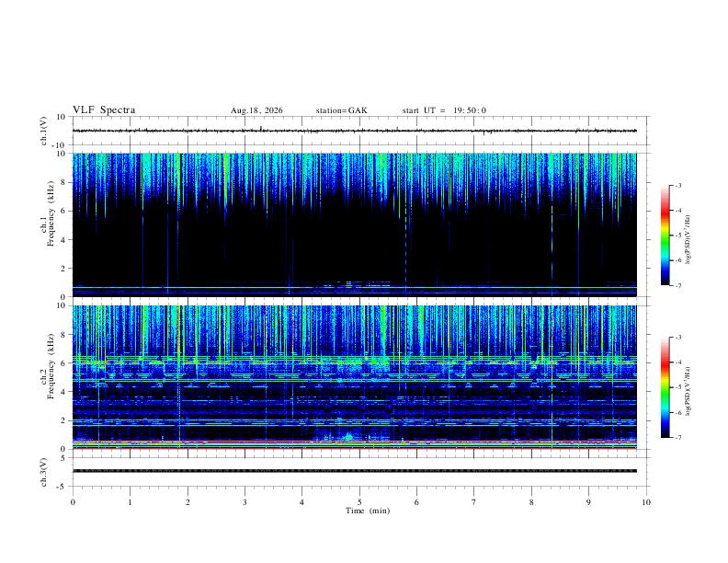Image resolution: width=728 pixels, height=563 pixels.
Task: Click the ch.3(V) axis label
Action: 44,472
